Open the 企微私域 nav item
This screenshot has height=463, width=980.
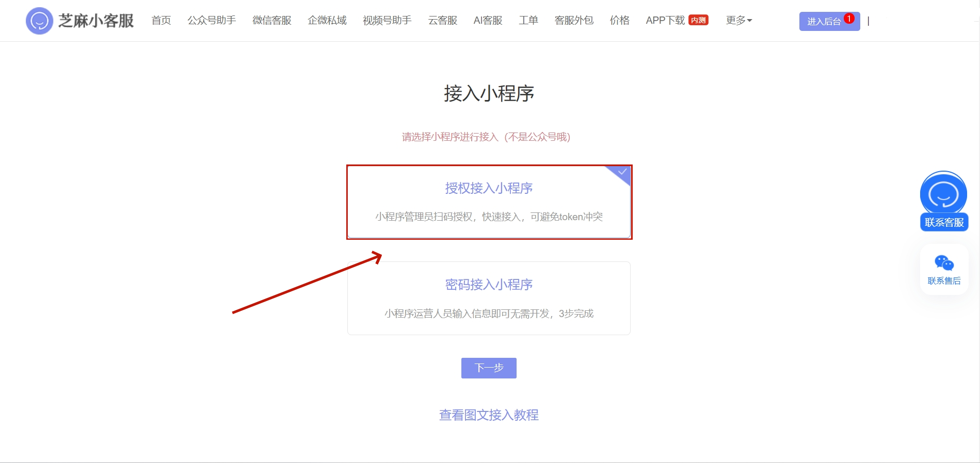tap(327, 20)
